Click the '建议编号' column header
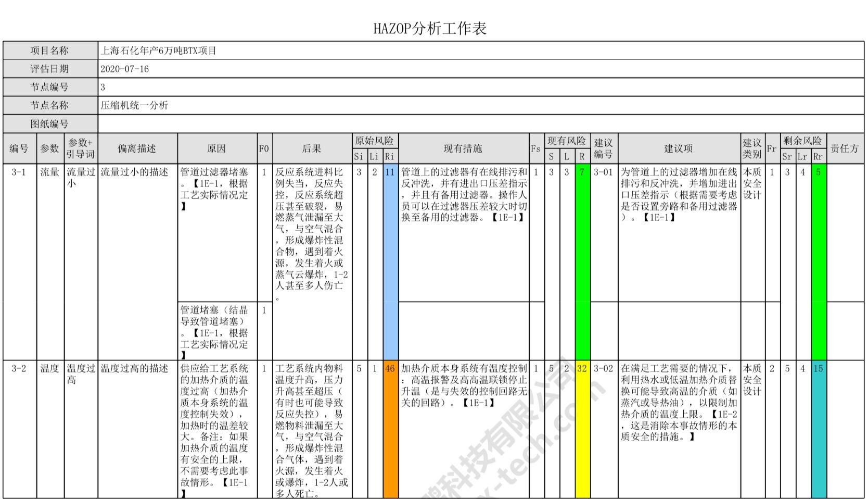 click(604, 148)
